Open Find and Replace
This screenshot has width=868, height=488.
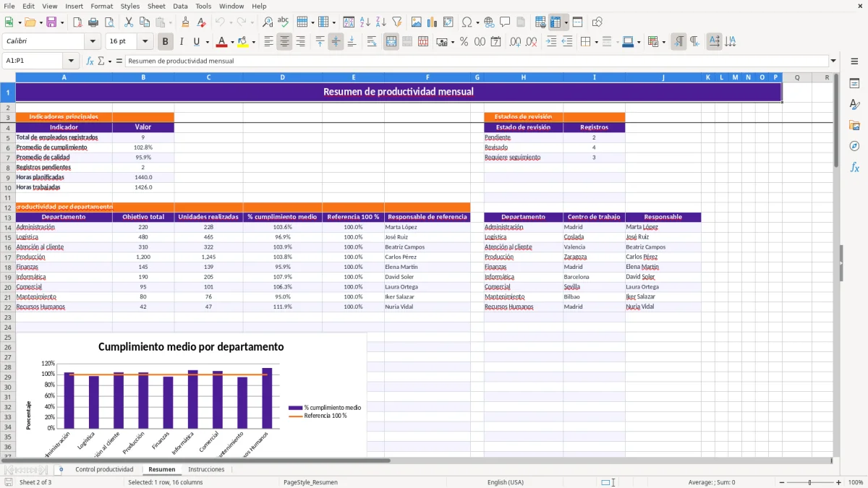268,22
